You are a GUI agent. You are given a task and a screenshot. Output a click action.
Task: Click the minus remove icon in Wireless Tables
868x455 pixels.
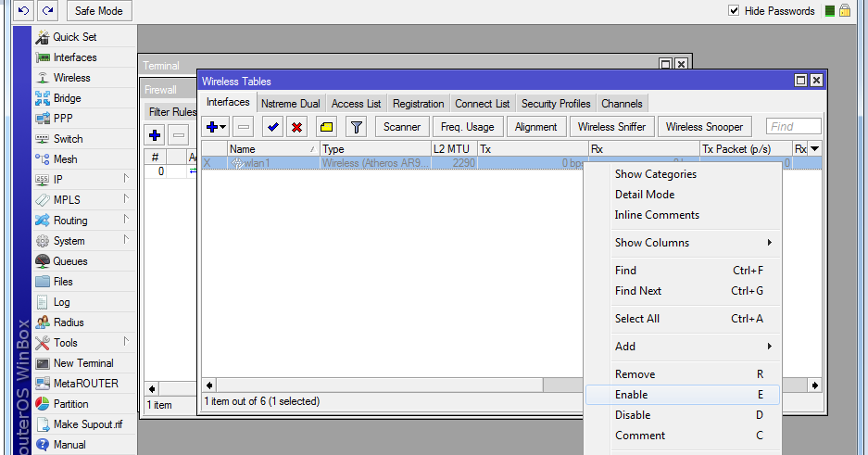[x=243, y=127]
